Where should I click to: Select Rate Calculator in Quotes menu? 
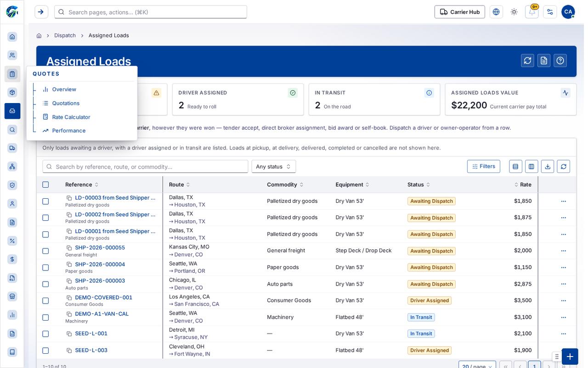pyautogui.click(x=71, y=117)
